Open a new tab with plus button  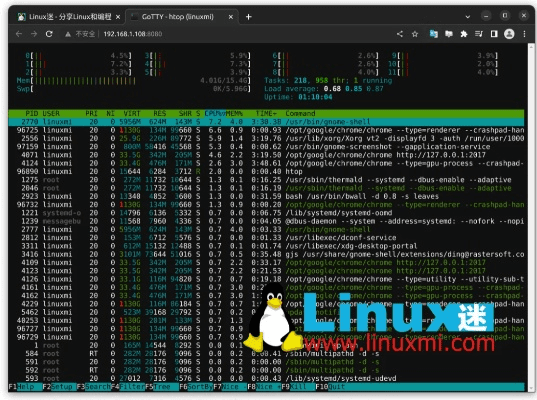[249, 16]
